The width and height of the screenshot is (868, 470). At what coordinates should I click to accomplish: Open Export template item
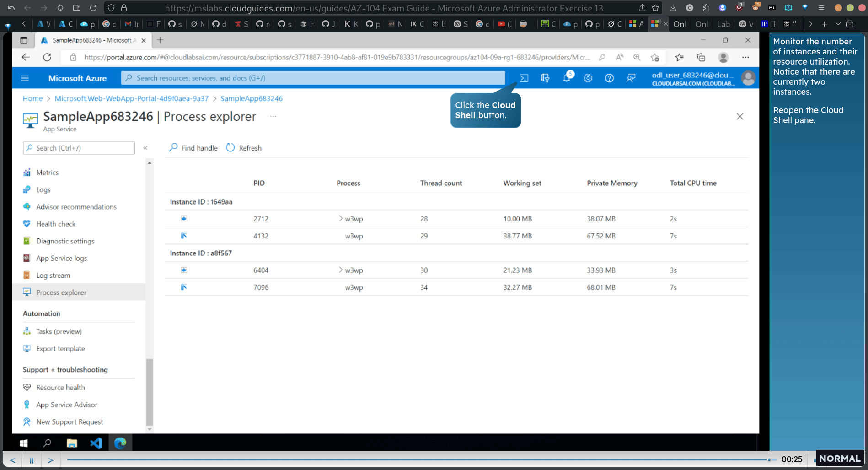click(x=60, y=349)
